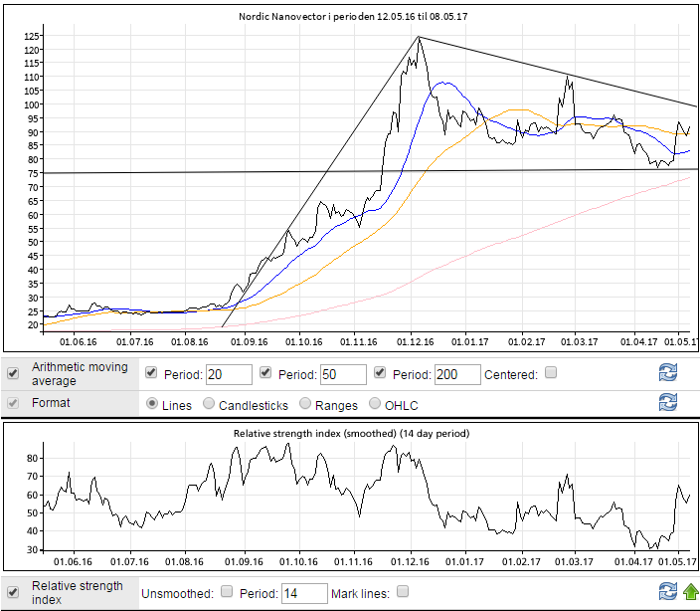
Task: Click the Candlesticks label text
Action: (254, 406)
